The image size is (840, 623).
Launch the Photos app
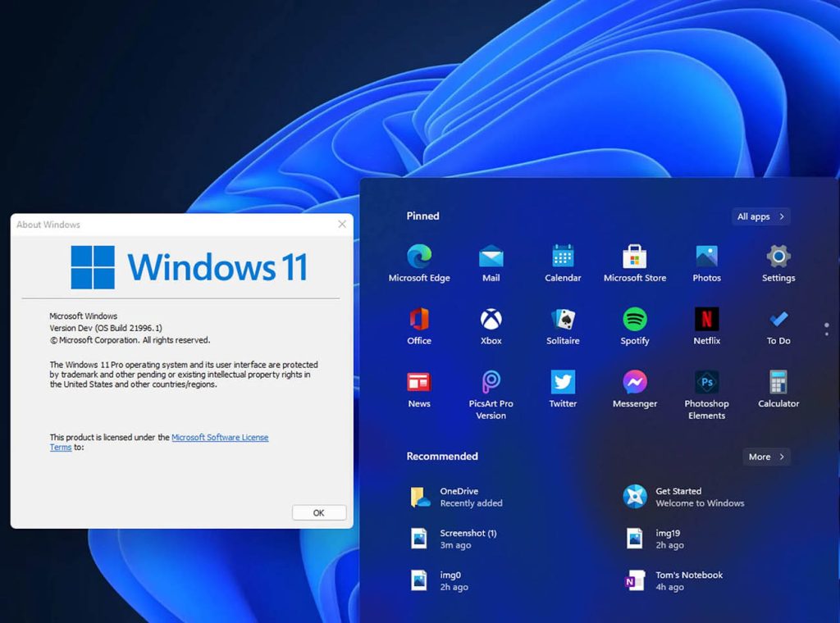coord(706,263)
